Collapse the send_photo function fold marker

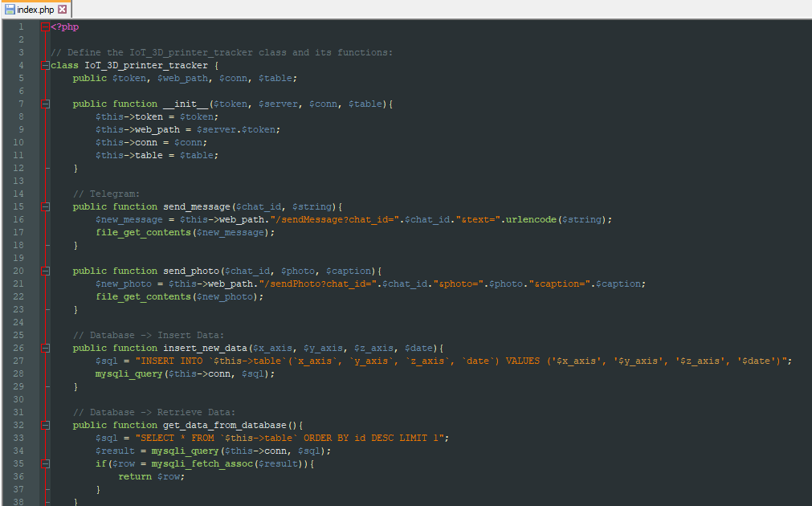[46, 271]
